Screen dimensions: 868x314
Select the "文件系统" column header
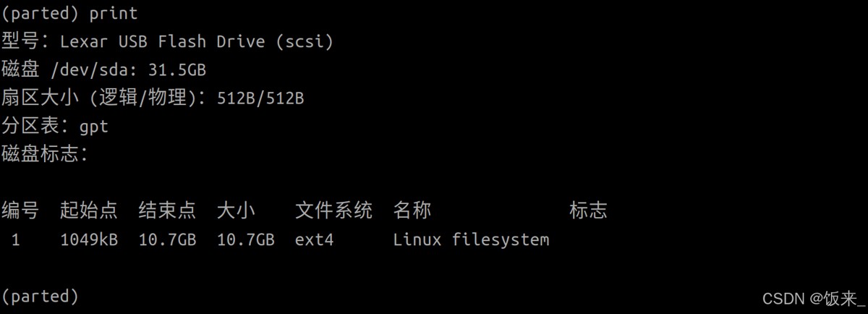(333, 211)
